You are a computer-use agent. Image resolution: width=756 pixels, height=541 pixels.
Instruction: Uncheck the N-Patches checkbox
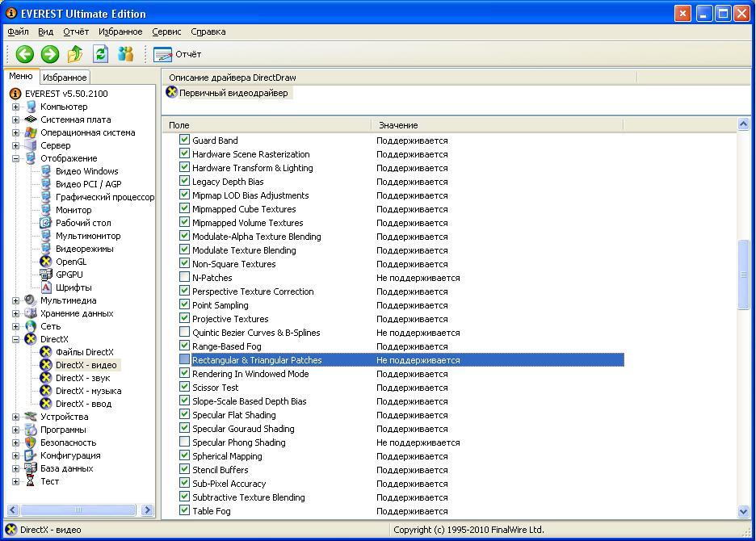pos(183,277)
